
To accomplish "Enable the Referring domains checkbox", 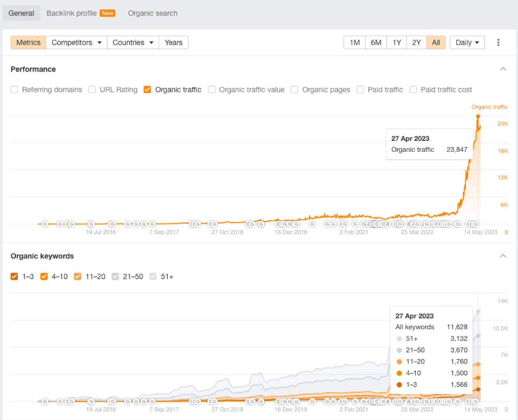I will coord(14,90).
